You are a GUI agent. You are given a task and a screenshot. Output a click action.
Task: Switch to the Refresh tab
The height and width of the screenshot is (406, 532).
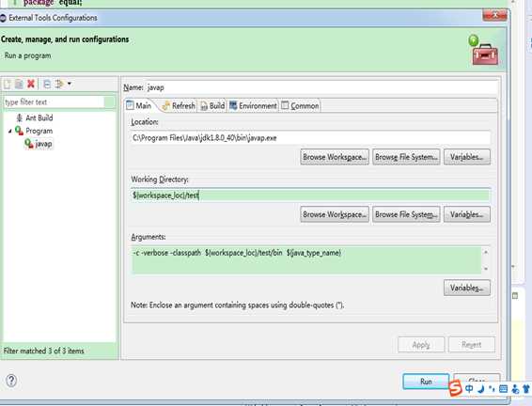click(x=179, y=106)
